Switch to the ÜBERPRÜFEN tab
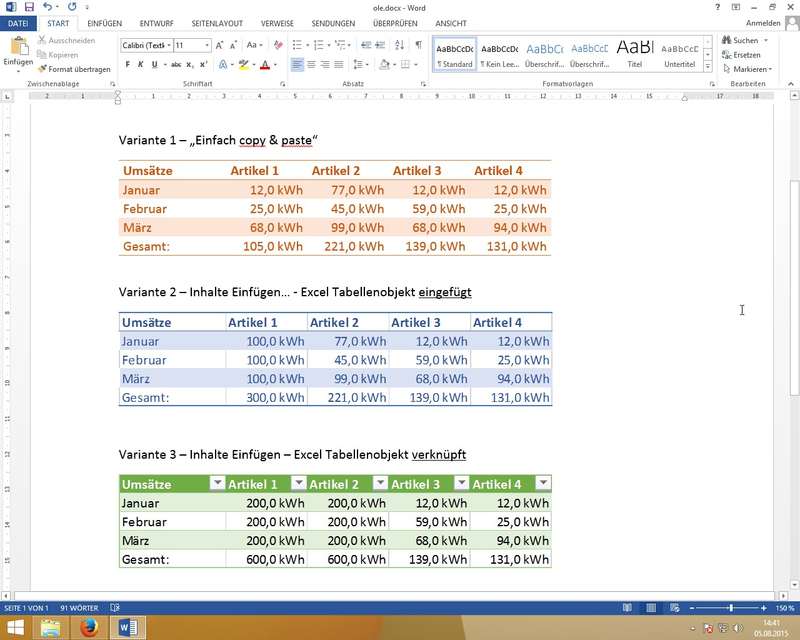The height and width of the screenshot is (640, 800). [395, 23]
